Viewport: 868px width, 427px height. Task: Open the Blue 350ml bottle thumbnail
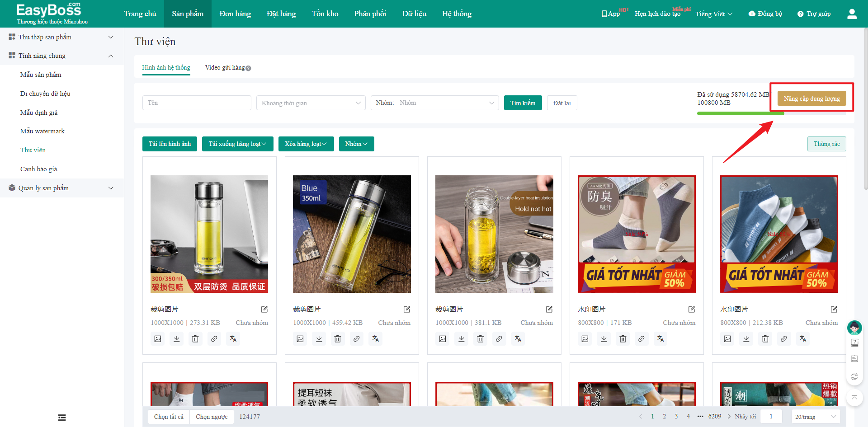(x=352, y=234)
